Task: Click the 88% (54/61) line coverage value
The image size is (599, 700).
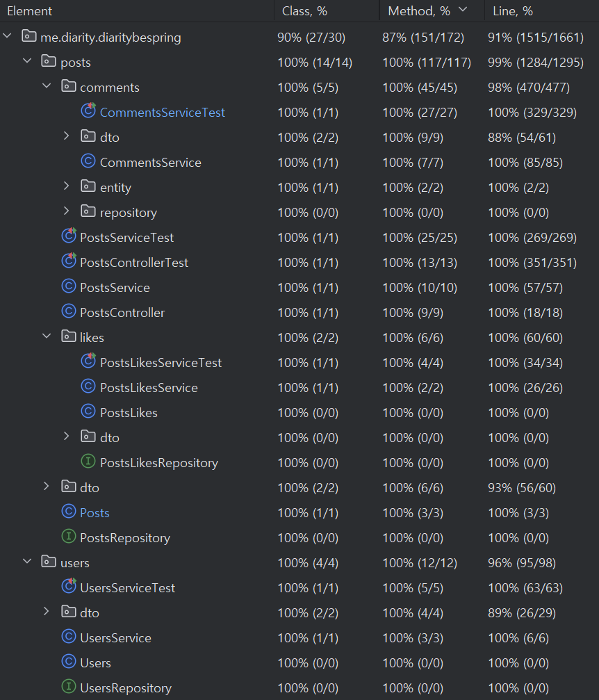Action: point(522,138)
